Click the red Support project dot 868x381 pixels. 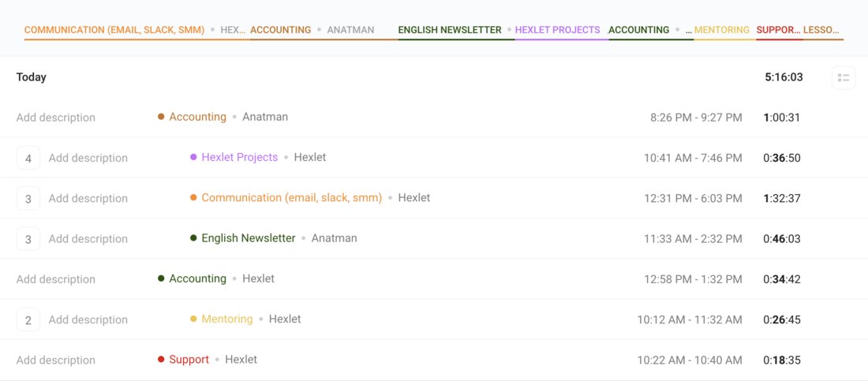pos(161,360)
